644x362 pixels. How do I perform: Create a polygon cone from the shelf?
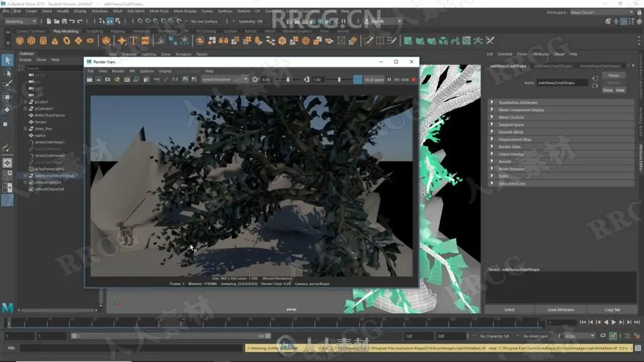55,41
